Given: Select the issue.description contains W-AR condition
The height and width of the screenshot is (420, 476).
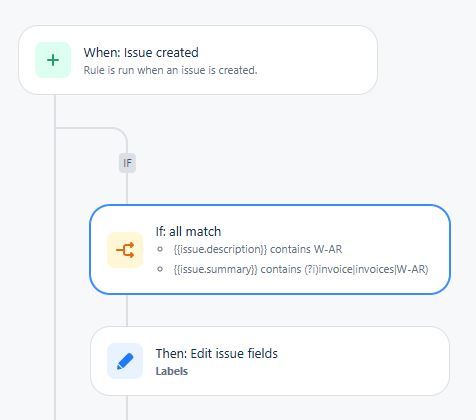Looking at the screenshot, I should [258, 249].
